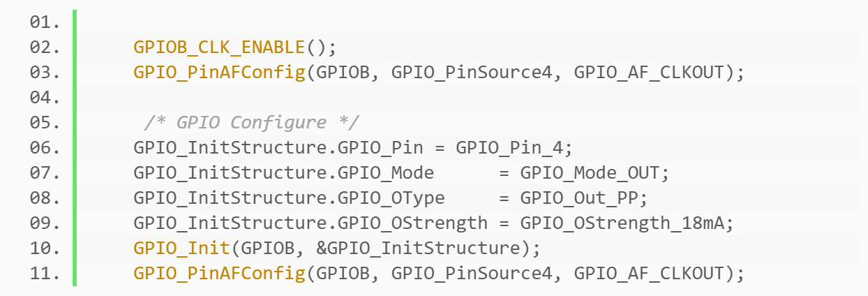Screen dimensions: 868x296
Task: Select line number 11
Action: pyautogui.click(x=45, y=274)
